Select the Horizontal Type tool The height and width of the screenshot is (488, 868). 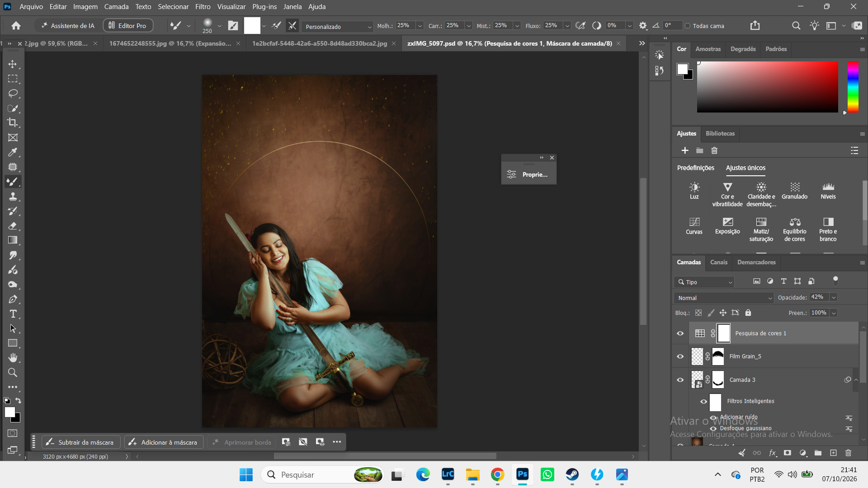[x=13, y=314]
